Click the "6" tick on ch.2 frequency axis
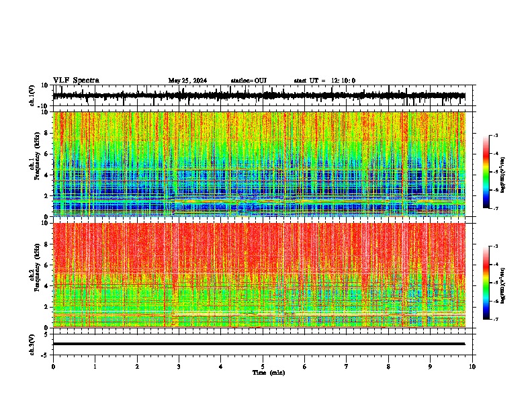This screenshot has height=411, width=532. coord(47,265)
